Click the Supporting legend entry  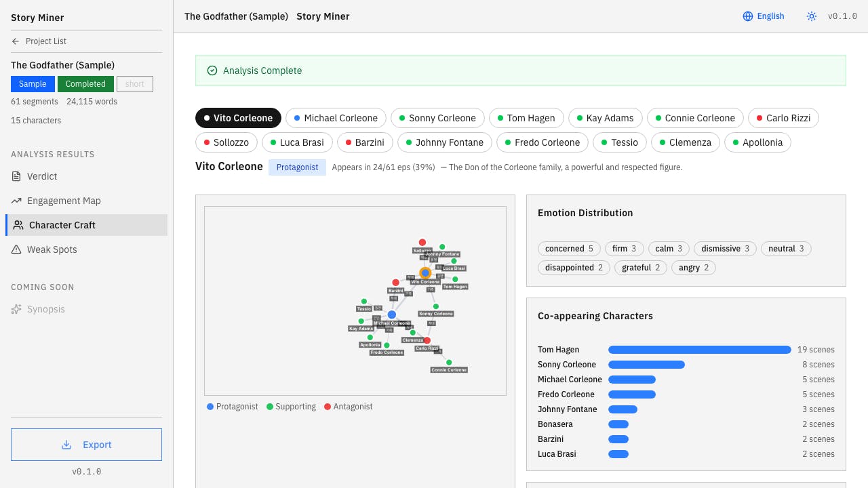pos(291,407)
